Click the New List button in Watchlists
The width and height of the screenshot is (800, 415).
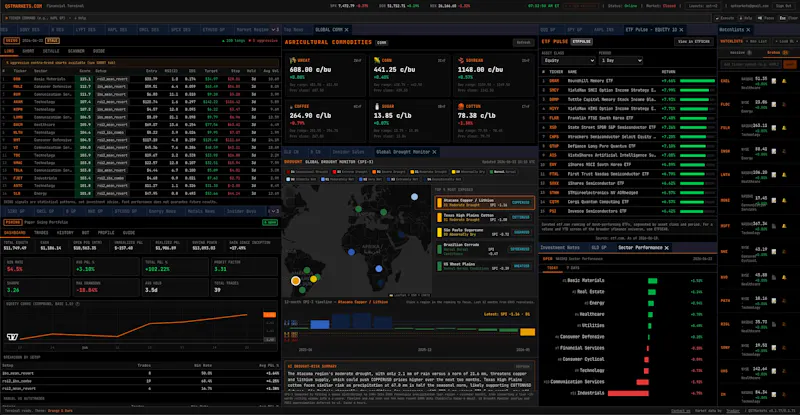tap(758, 42)
